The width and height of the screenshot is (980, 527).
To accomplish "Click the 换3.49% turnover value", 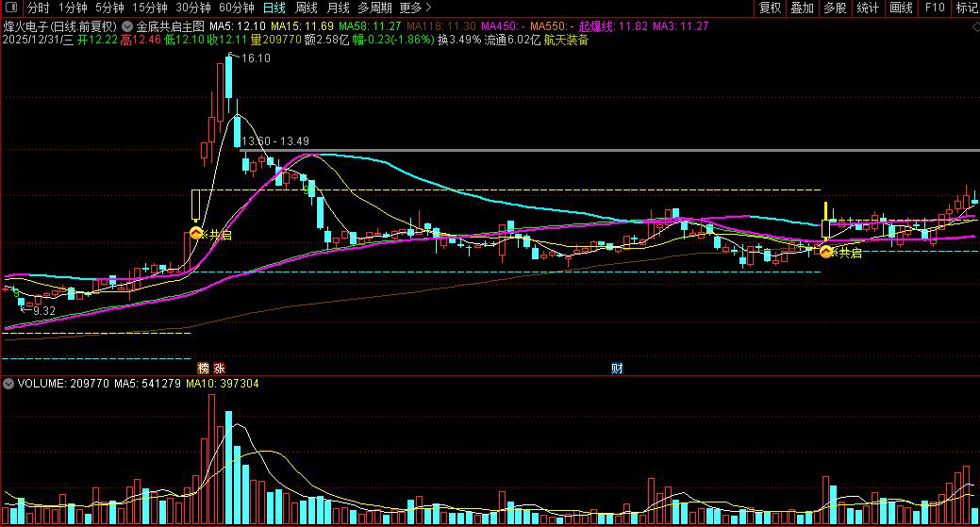I will pos(459,40).
